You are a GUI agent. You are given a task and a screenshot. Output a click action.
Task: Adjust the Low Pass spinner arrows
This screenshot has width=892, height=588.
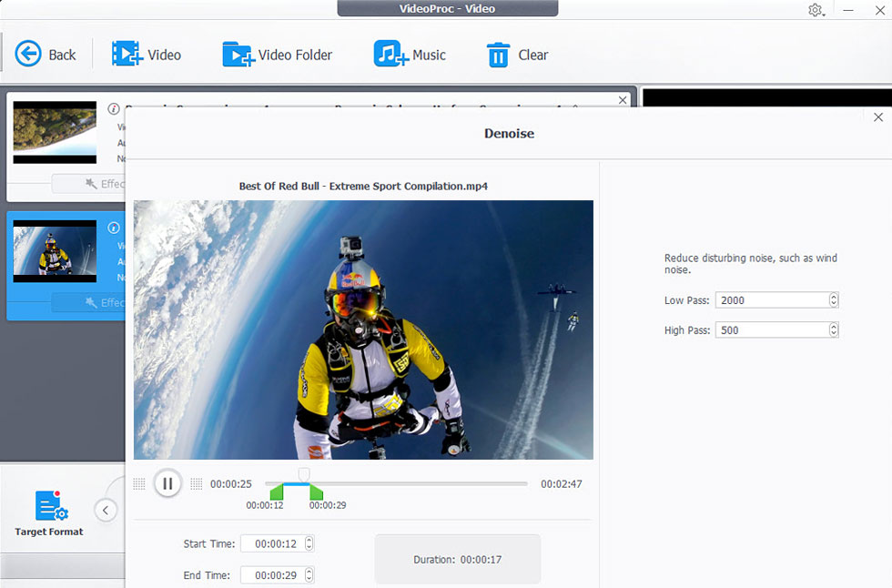tap(833, 300)
